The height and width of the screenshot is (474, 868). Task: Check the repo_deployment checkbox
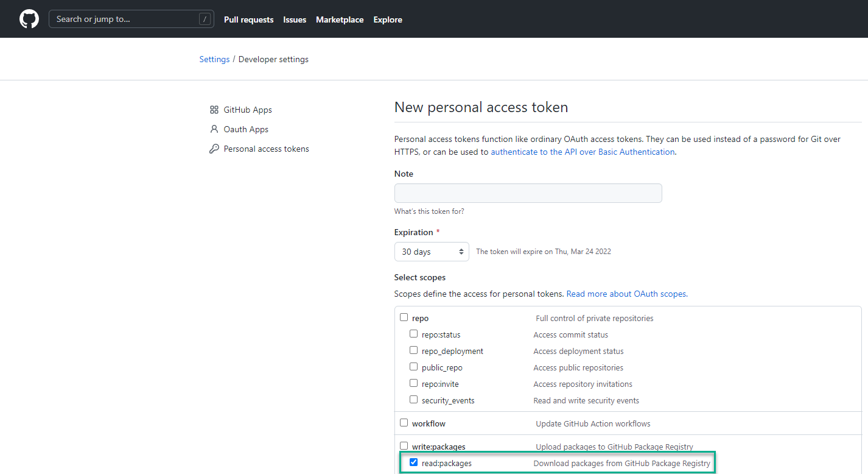point(413,350)
